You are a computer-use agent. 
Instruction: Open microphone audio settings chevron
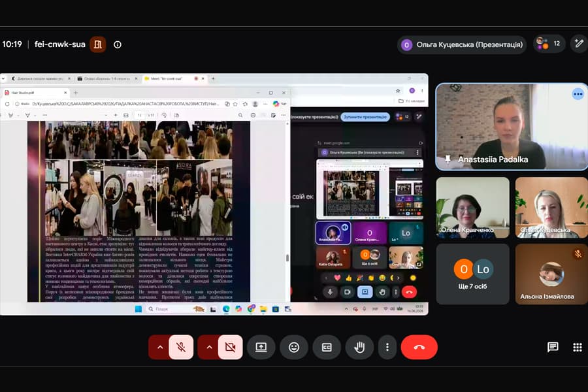160,347
